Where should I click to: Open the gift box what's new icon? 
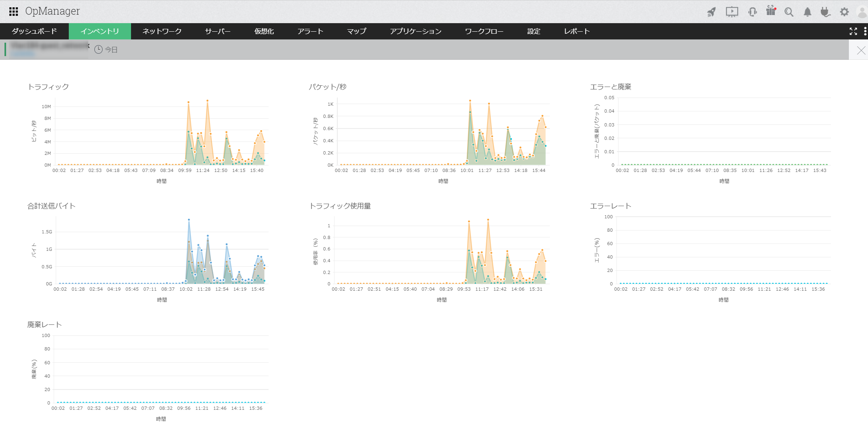point(771,11)
